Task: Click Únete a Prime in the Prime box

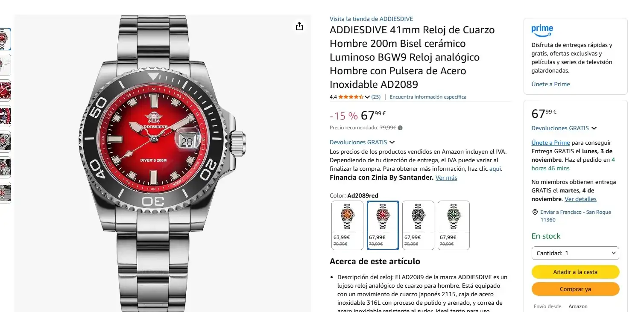Action: click(550, 84)
